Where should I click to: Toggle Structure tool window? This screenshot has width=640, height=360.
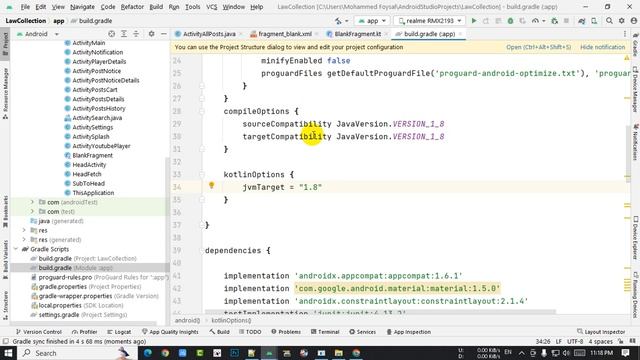(5, 304)
